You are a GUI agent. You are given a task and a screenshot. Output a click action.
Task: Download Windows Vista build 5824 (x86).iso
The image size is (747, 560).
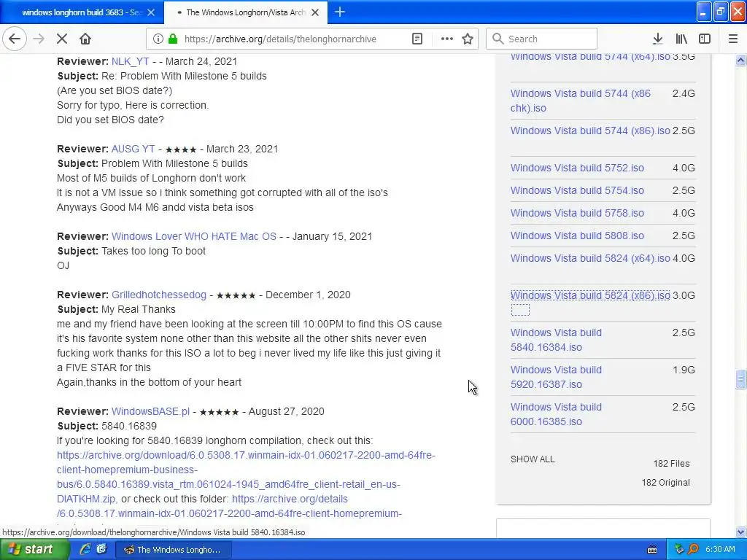590,295
